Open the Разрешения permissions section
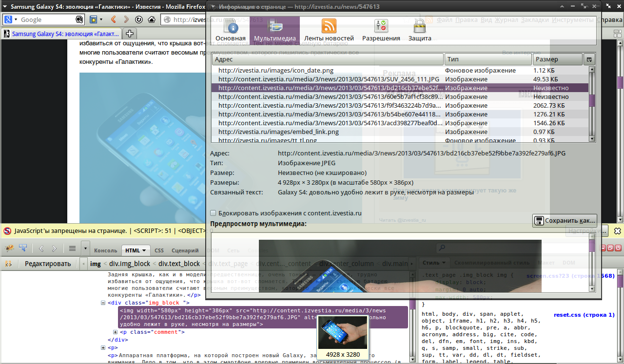This screenshot has width=624, height=364. click(x=381, y=30)
